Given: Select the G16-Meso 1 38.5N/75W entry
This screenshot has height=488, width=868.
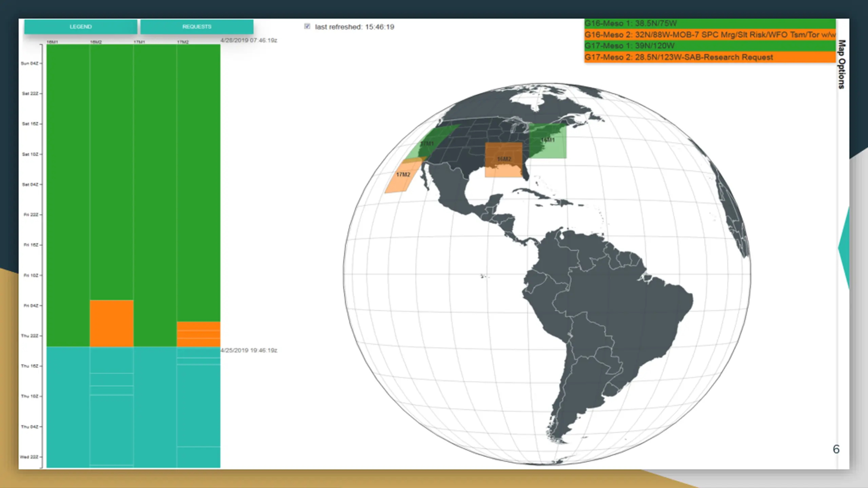Looking at the screenshot, I should [x=710, y=23].
